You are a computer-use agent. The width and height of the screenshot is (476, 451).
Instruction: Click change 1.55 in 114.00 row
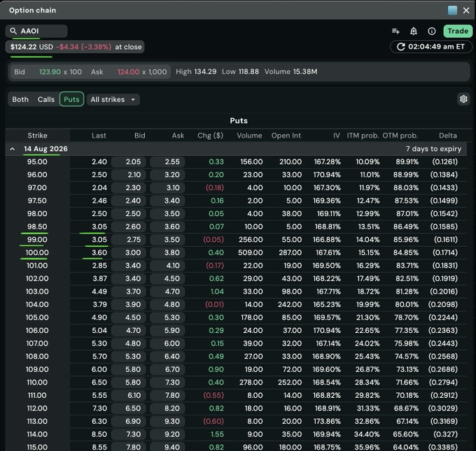tap(217, 434)
